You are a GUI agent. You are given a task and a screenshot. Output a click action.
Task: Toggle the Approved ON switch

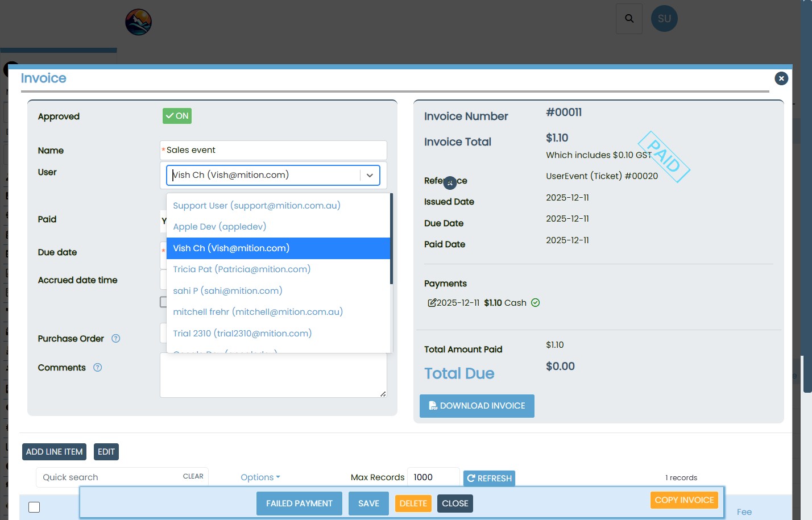coord(177,116)
